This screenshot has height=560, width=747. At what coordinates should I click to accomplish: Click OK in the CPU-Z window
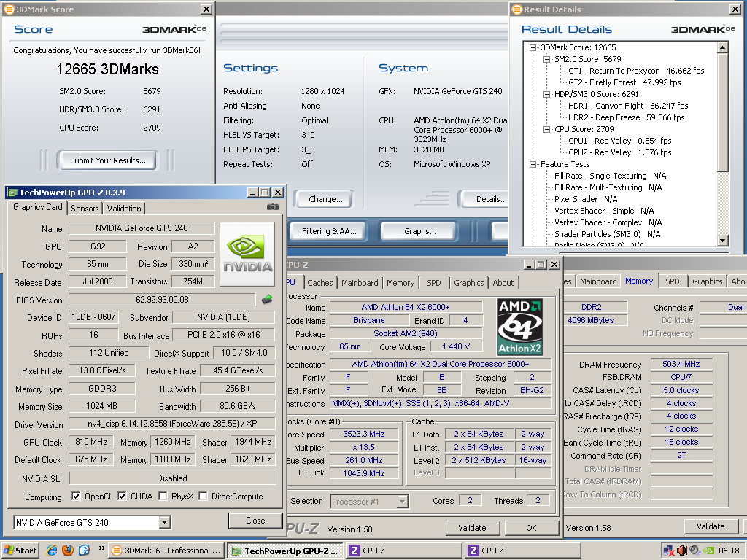point(531,528)
